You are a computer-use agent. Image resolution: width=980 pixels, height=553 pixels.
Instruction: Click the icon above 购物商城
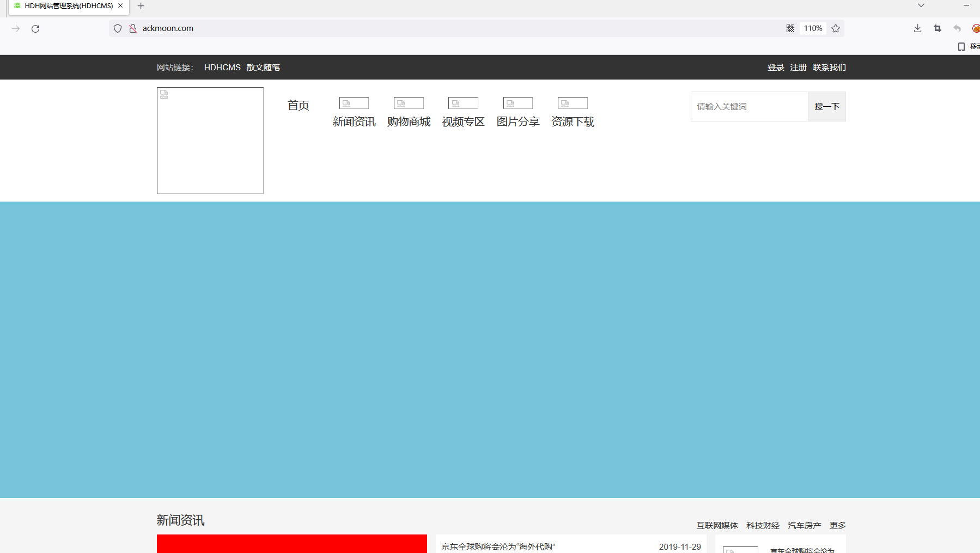[x=409, y=103]
